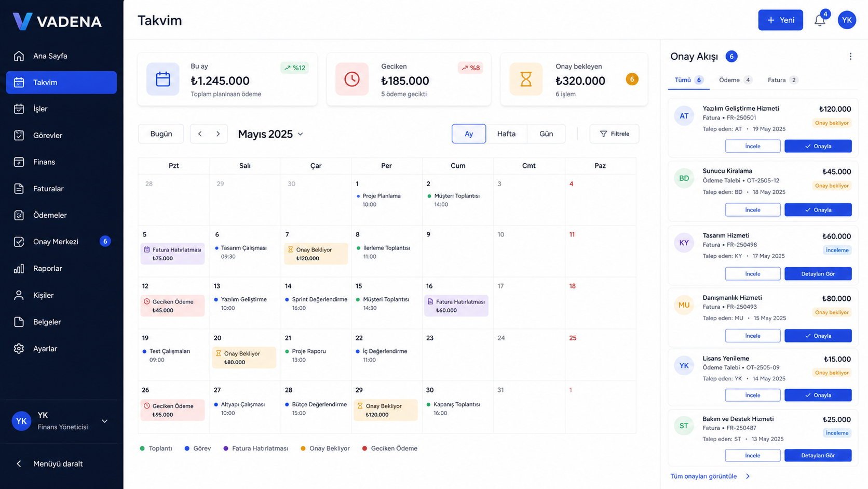This screenshot has width=868, height=489.
Task: Open the notifications bell icon
Action: (820, 20)
